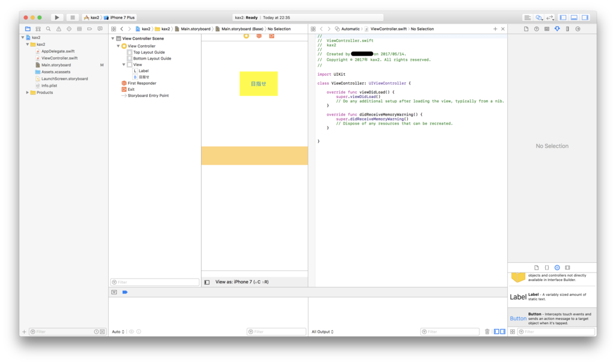Open the Project navigator folder icon
Viewport: 616px width, 364px height.
pyautogui.click(x=28, y=29)
